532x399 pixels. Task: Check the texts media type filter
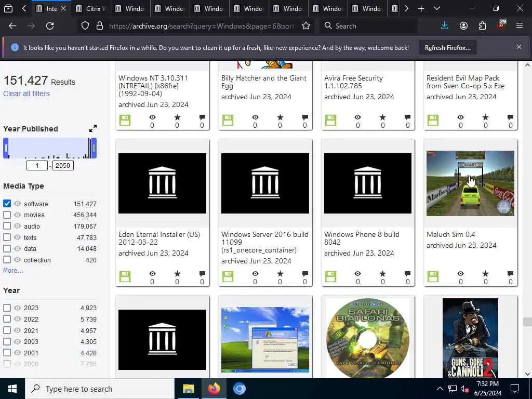[x=7, y=237]
